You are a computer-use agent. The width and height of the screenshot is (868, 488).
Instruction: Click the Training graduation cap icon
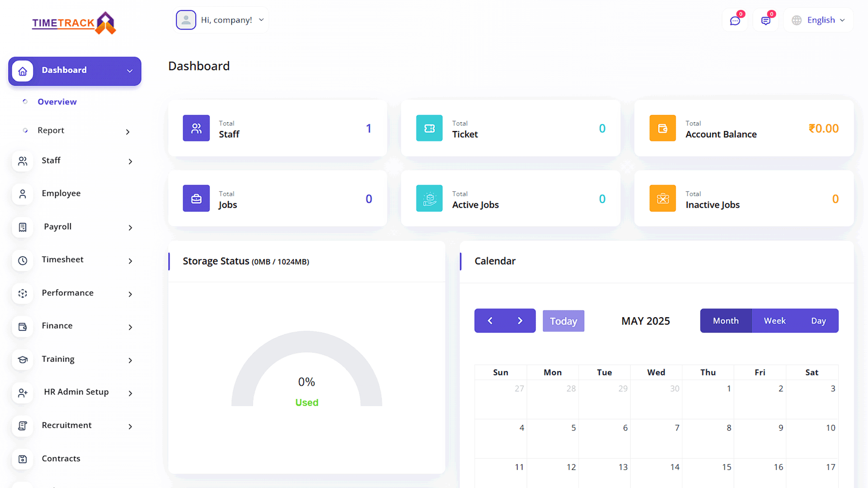tap(23, 360)
